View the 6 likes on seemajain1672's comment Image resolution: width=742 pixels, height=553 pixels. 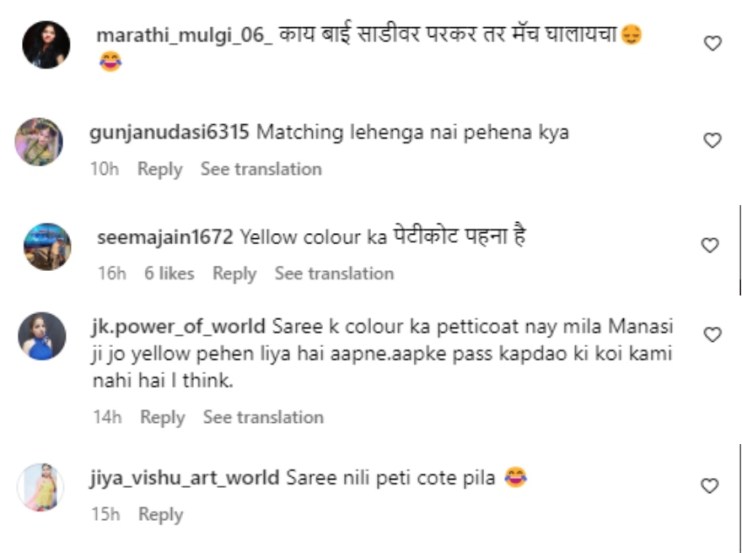[x=169, y=273]
